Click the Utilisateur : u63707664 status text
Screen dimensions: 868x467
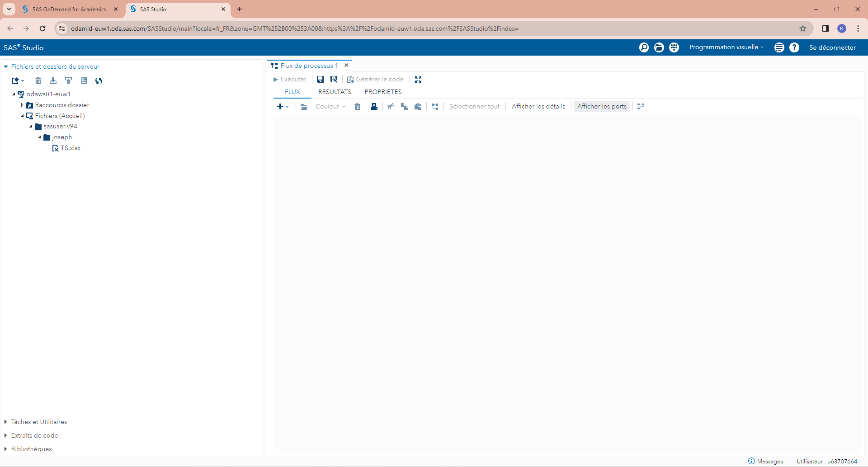click(827, 461)
